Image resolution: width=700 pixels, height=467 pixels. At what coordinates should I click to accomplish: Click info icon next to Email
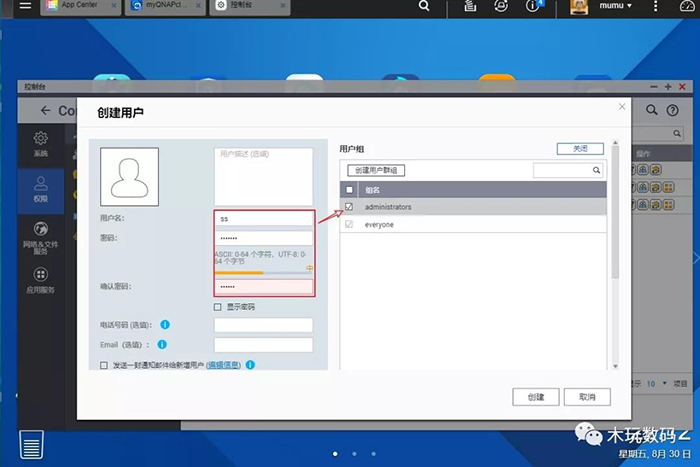point(162,344)
